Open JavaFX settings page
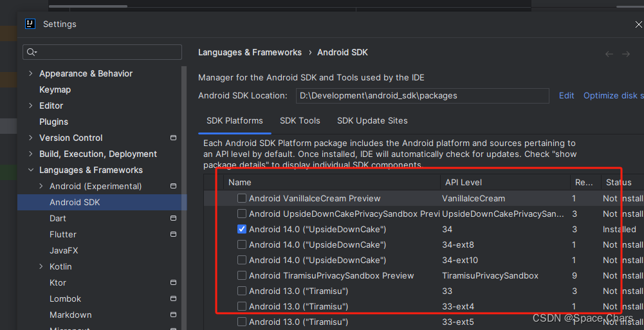644x330 pixels. pyautogui.click(x=64, y=250)
